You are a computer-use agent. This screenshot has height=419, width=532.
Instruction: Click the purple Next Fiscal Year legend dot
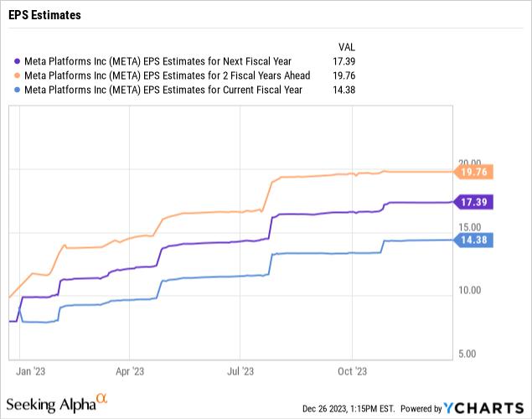tap(17, 61)
